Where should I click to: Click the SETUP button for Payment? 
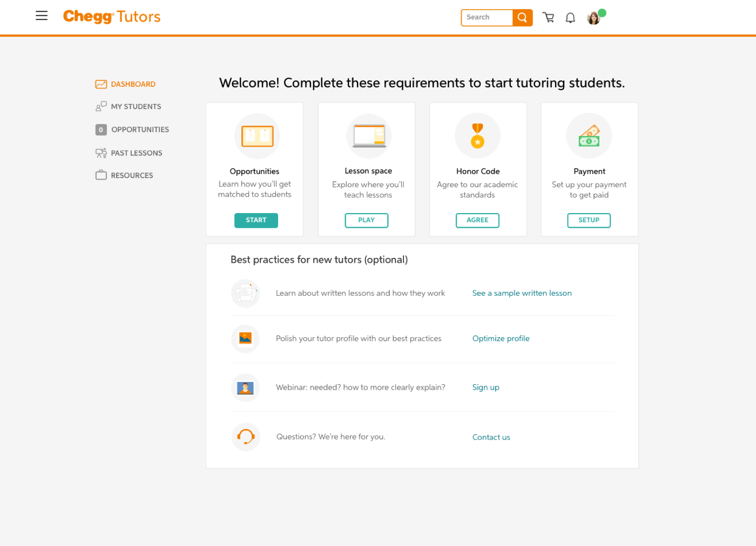click(x=589, y=220)
